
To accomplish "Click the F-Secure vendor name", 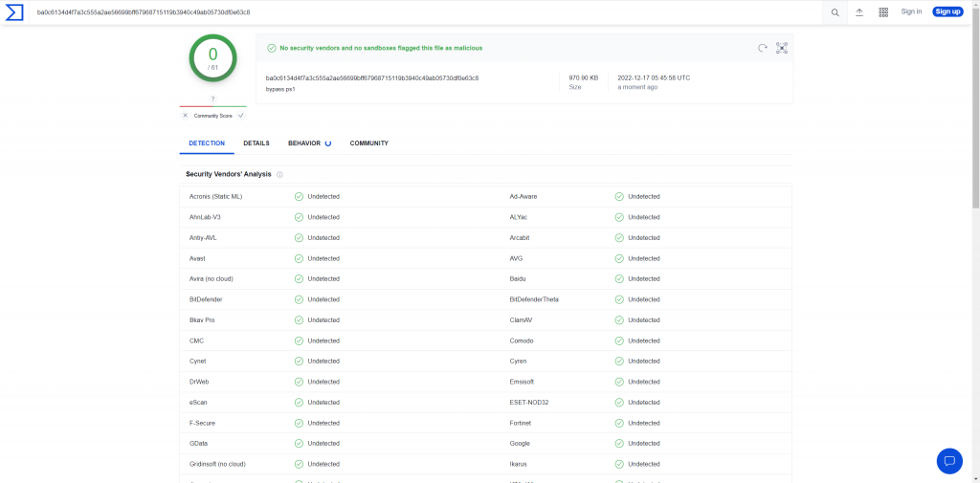I will [203, 423].
